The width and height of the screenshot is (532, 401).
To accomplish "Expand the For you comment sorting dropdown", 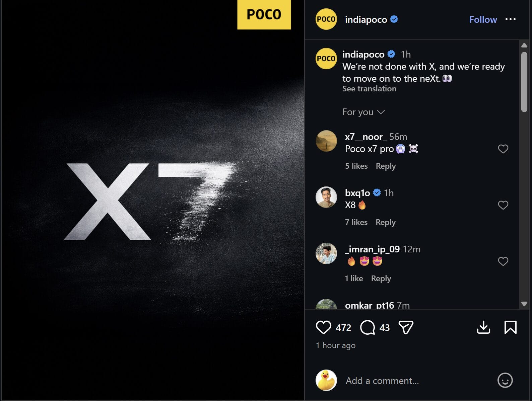I will (363, 112).
